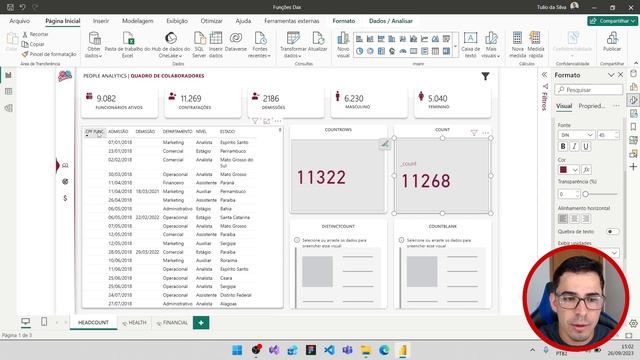Click the edit brush icon on COUNTROWS card
Image resolution: width=640 pixels, height=360 pixels.
(385, 144)
